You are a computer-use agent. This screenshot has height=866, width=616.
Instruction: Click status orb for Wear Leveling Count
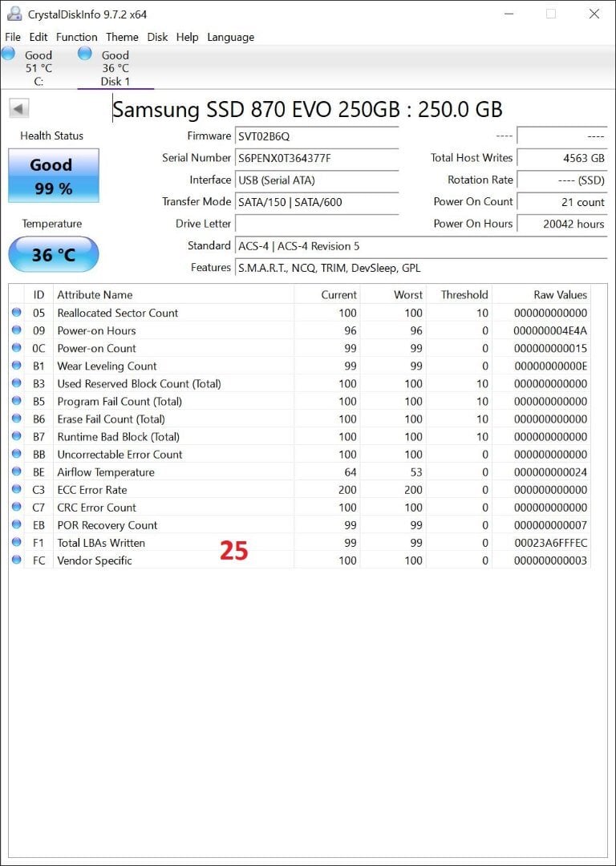click(x=17, y=366)
